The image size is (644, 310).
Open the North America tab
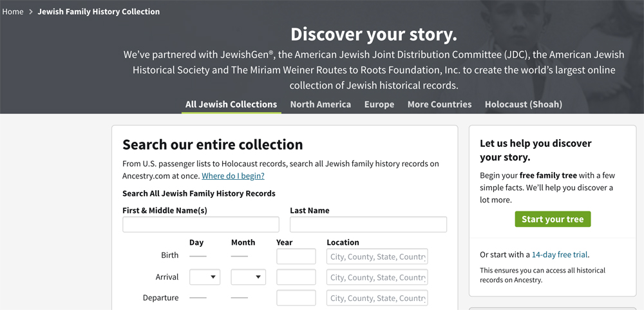point(321,104)
